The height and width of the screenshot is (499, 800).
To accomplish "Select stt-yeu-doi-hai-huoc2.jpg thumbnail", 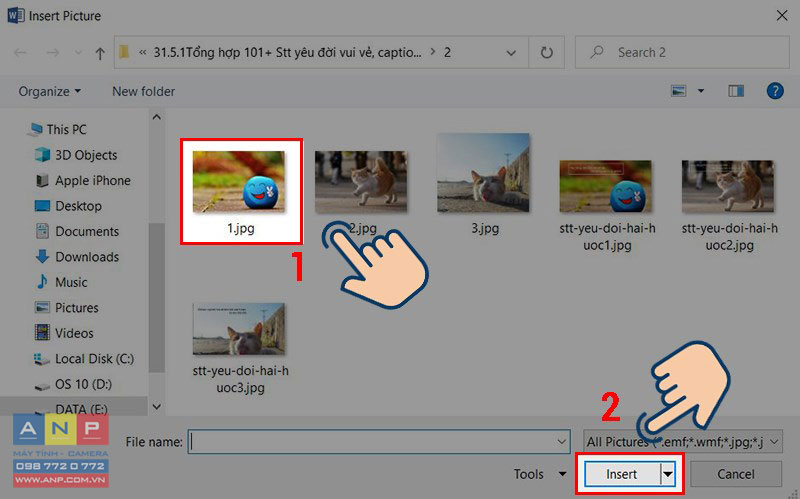I will 728,186.
